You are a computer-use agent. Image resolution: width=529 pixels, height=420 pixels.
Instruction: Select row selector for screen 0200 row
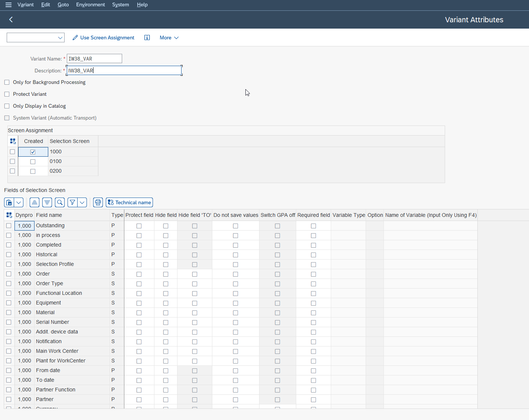[x=13, y=171]
